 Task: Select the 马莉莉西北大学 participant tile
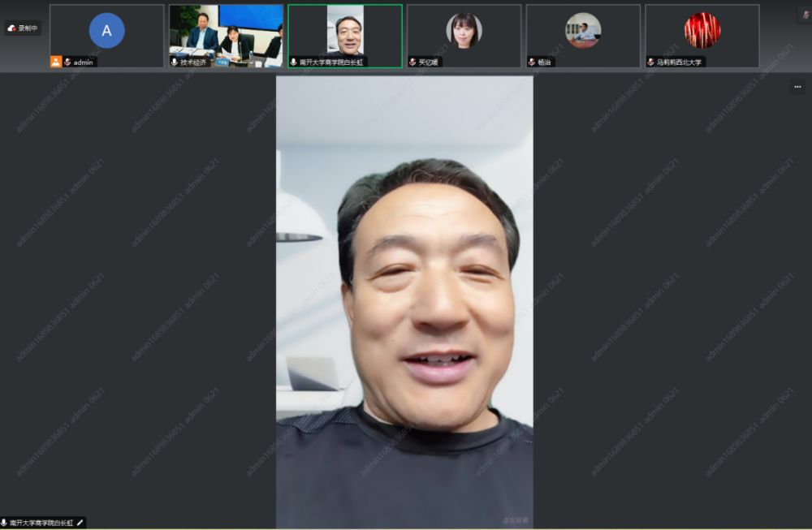(702, 31)
